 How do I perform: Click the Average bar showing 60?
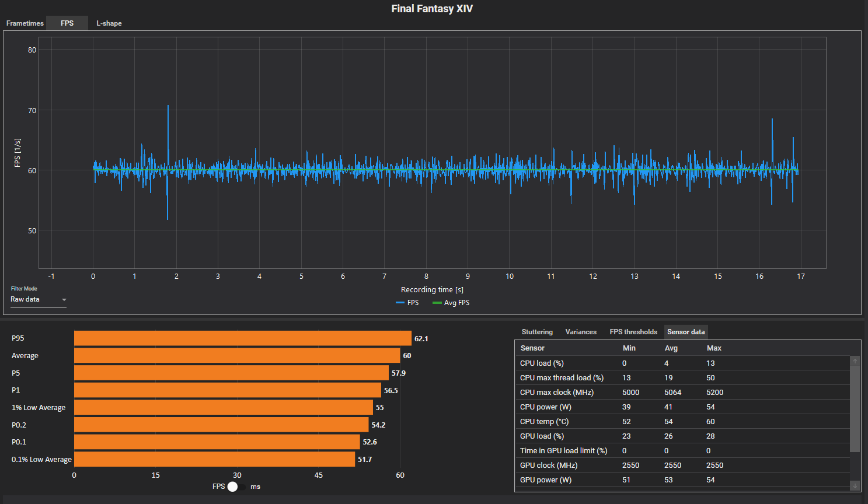[x=237, y=356]
